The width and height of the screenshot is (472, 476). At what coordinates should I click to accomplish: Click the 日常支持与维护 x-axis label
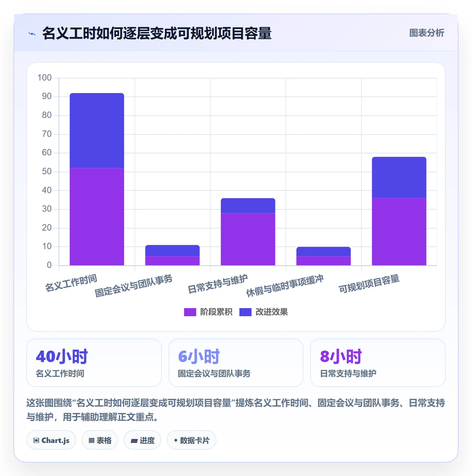coord(218,284)
